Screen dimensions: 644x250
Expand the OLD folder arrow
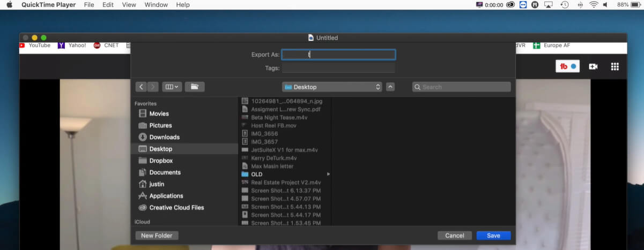point(328,174)
